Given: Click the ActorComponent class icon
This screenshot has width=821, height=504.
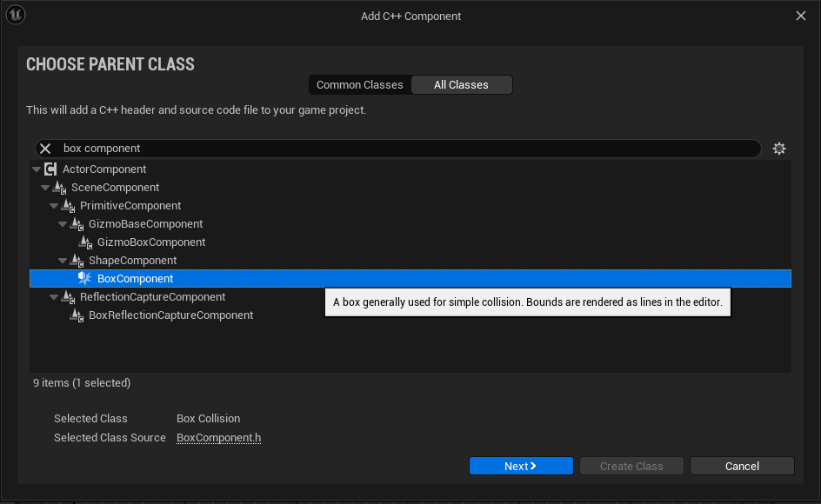Looking at the screenshot, I should pyautogui.click(x=50, y=169).
